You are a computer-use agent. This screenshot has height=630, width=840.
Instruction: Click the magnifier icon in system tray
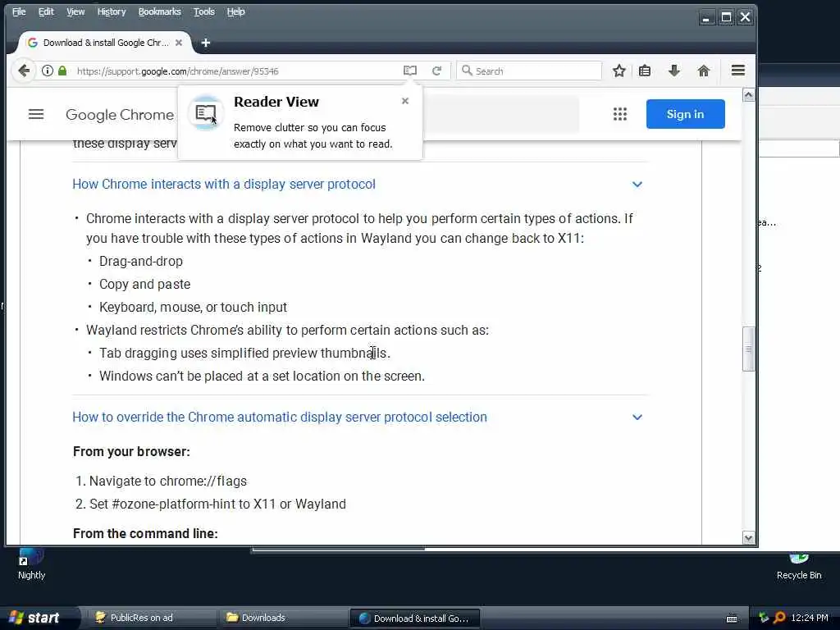(x=779, y=618)
